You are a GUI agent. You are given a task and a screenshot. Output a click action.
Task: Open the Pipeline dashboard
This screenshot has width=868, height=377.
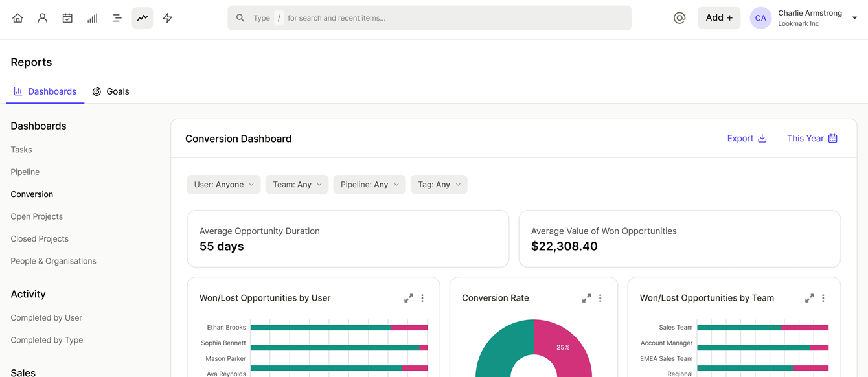pos(25,172)
